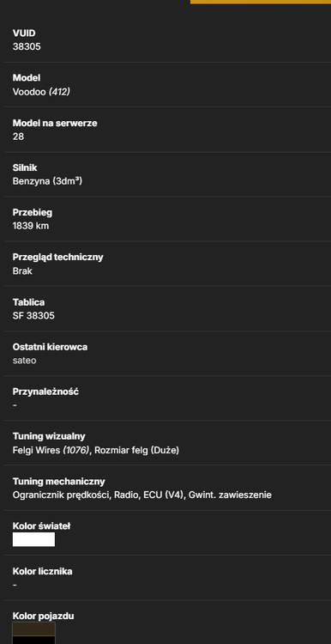The height and width of the screenshot is (644, 331).
Task: Click the Kolor licznika heading
Action: point(42,571)
